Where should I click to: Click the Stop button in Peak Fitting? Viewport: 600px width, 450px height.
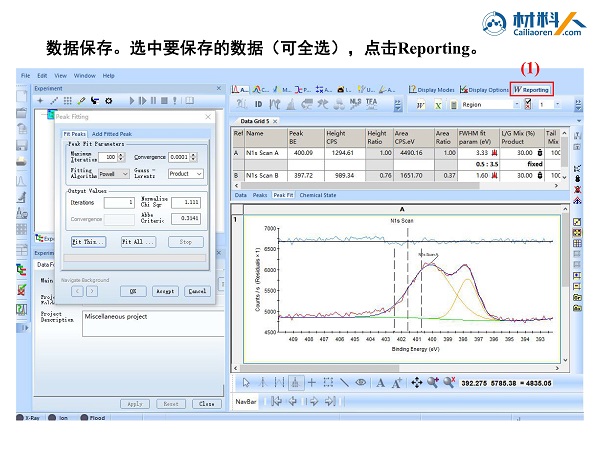point(186,242)
